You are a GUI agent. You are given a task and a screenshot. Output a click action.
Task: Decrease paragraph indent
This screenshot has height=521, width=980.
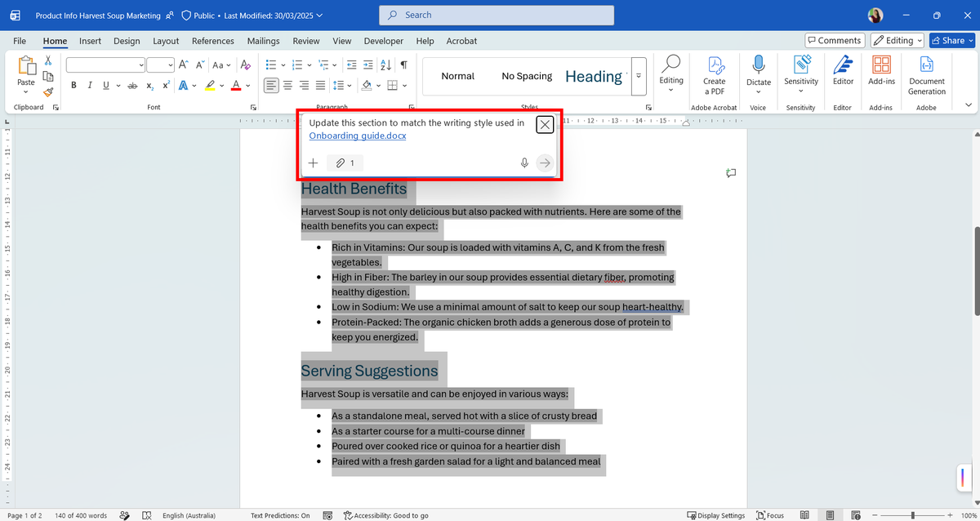click(351, 65)
